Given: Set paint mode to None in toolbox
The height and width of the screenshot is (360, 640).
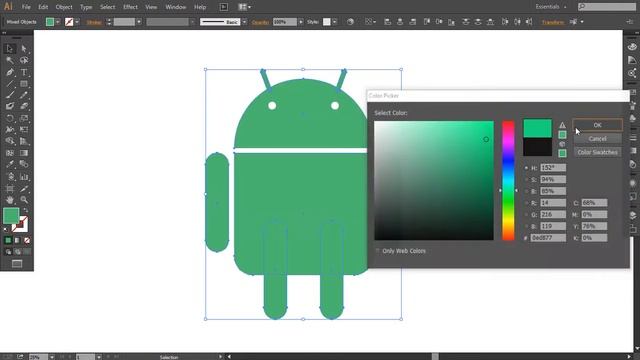Looking at the screenshot, I should pos(27,240).
